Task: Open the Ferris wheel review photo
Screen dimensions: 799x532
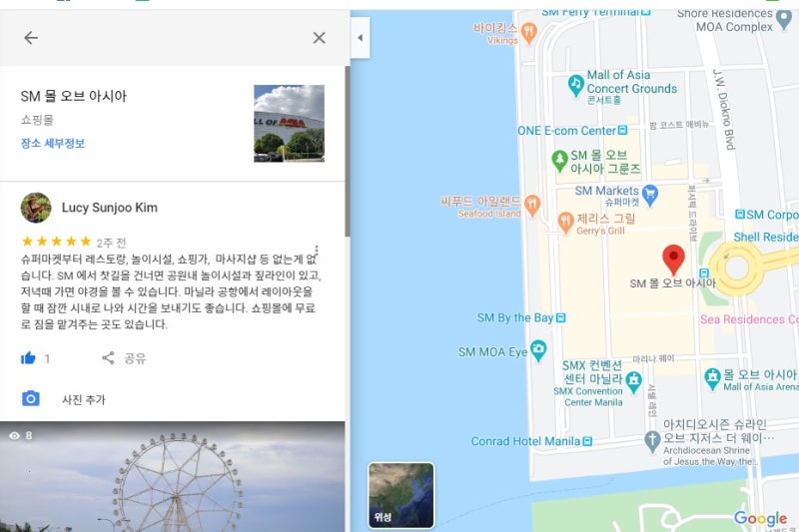Action: click(x=172, y=476)
